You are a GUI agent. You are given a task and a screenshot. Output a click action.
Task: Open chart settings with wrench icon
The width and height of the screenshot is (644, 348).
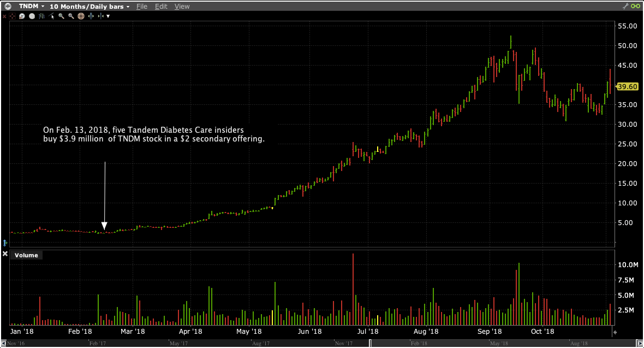pos(625,6)
